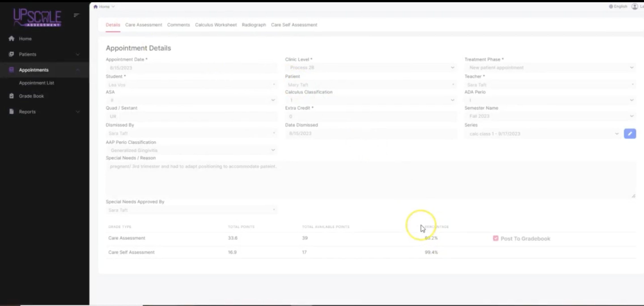
Task: Select the Grade Book sidebar icon
Action: pyautogui.click(x=11, y=96)
